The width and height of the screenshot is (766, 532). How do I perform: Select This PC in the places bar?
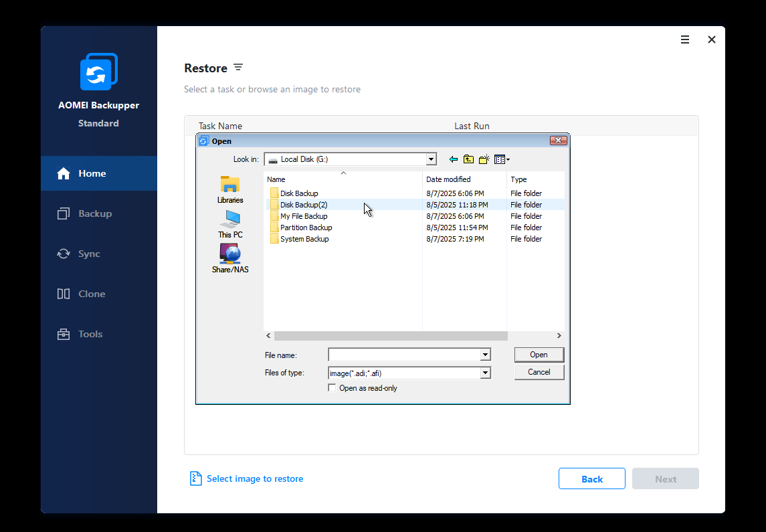pos(230,225)
